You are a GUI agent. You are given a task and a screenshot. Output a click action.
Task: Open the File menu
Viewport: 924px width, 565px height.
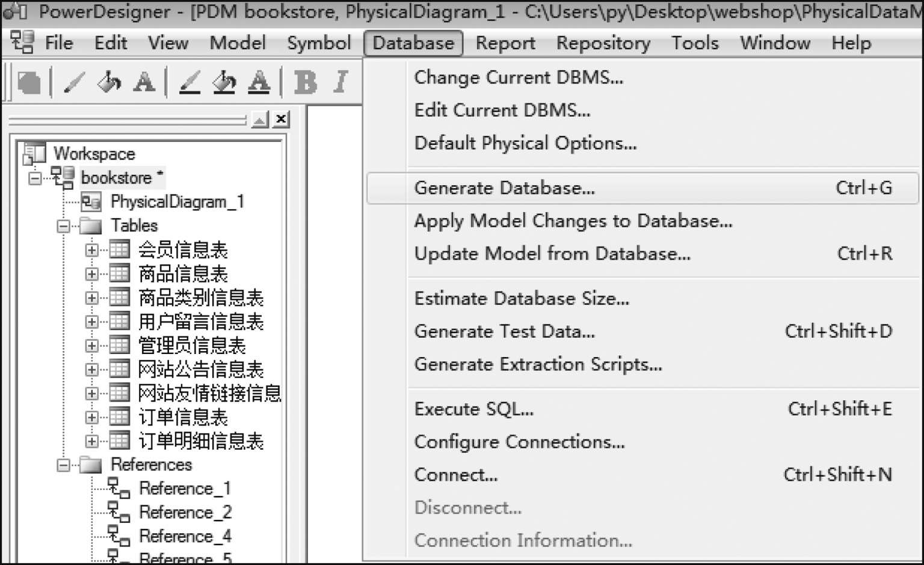[x=59, y=43]
